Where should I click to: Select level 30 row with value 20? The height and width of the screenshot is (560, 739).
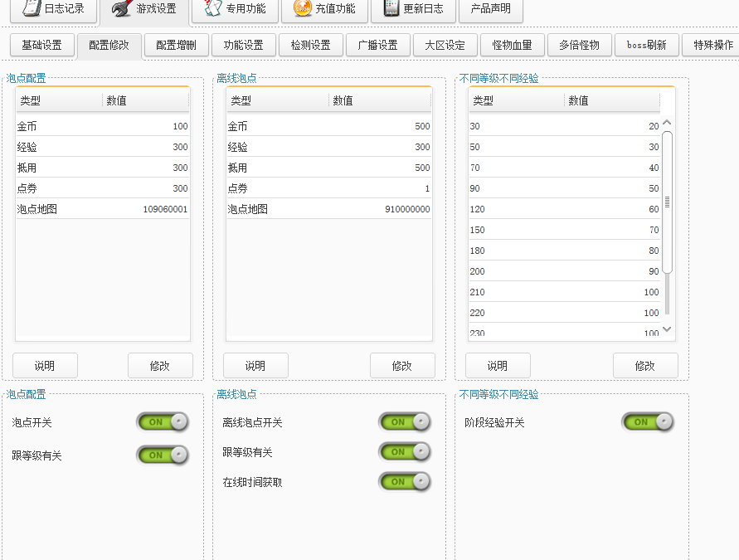click(565, 126)
